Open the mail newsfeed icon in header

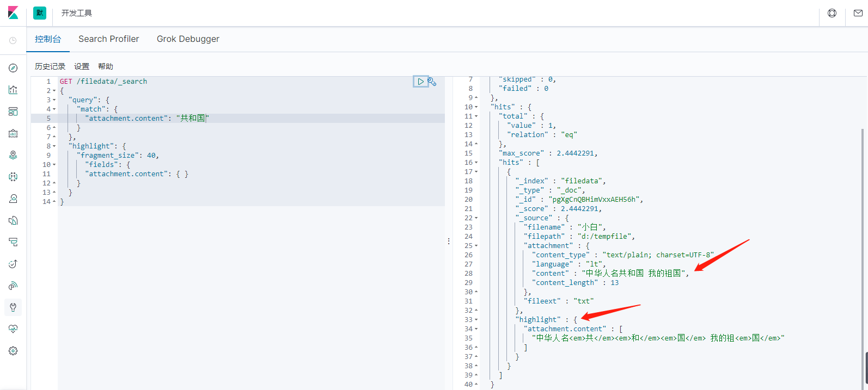(x=858, y=13)
